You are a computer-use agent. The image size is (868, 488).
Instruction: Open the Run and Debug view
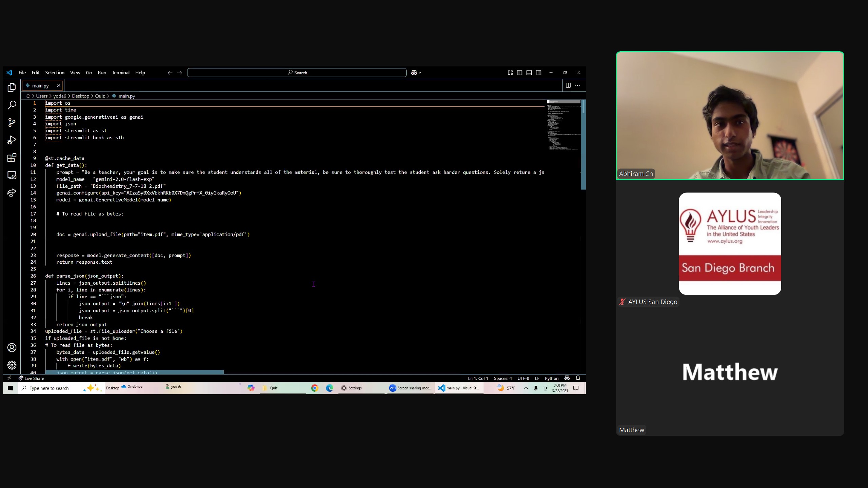12,140
